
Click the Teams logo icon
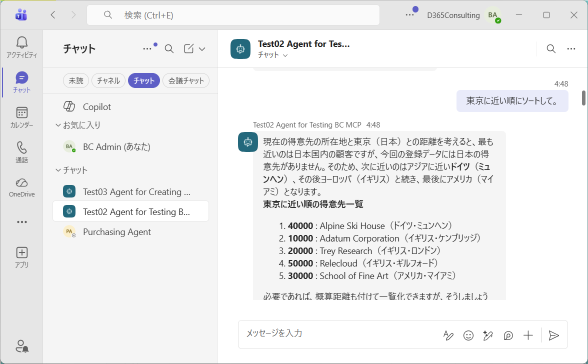pyautogui.click(x=21, y=15)
